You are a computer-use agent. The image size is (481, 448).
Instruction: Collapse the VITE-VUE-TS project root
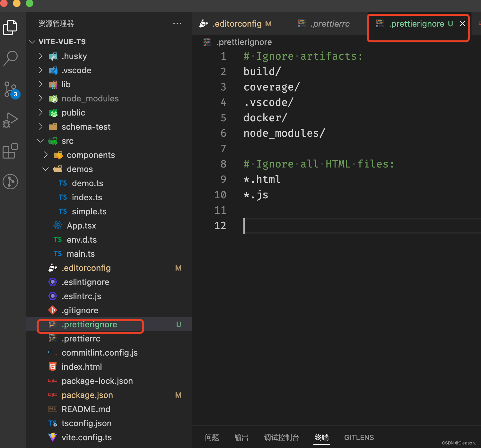point(32,42)
